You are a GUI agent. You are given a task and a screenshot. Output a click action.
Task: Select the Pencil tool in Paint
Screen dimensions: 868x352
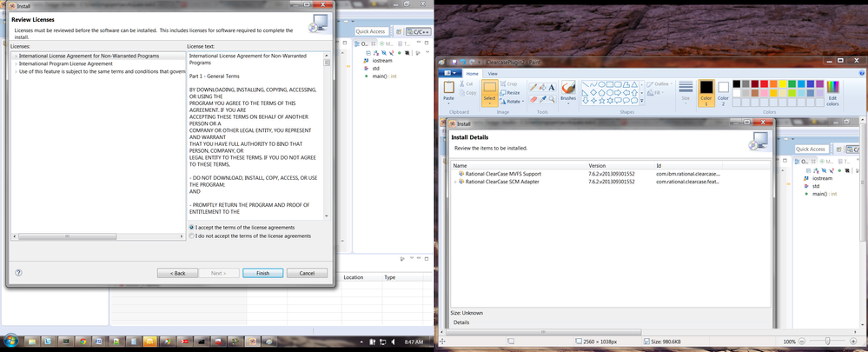point(533,87)
